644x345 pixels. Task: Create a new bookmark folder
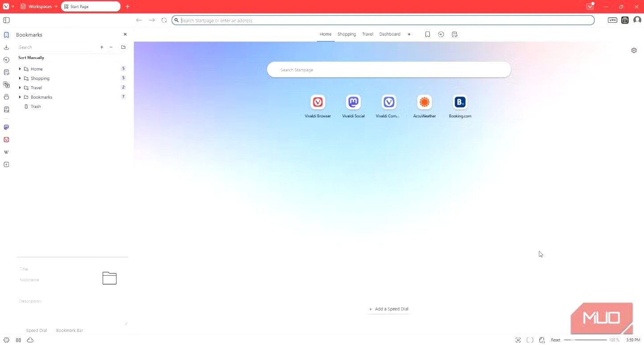123,47
